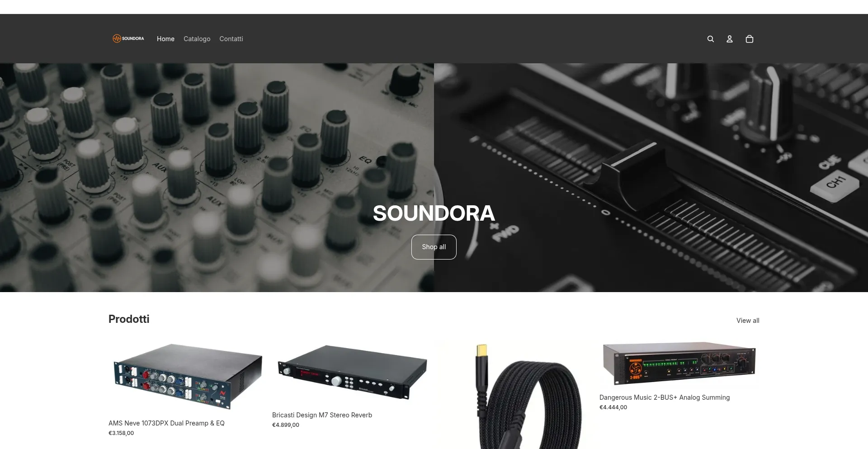Open AMS Neve 1073DPX product image
Viewport: 868px width, 449px height.
coord(186,377)
